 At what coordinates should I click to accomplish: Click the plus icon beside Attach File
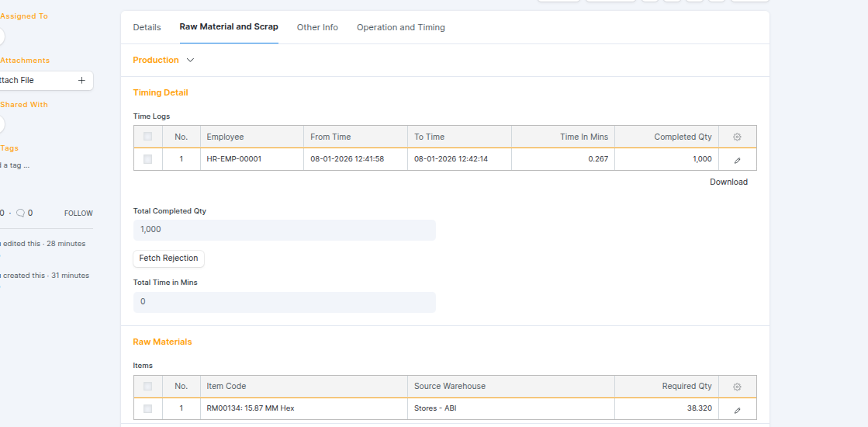(x=81, y=80)
